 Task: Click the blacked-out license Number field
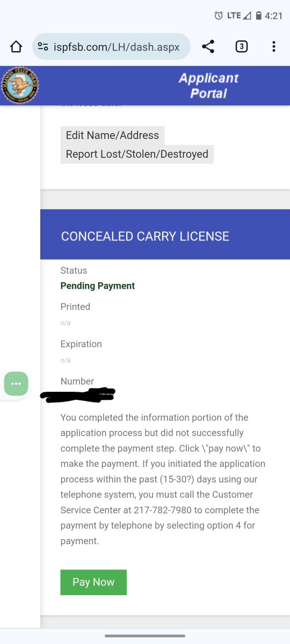pyautogui.click(x=78, y=396)
